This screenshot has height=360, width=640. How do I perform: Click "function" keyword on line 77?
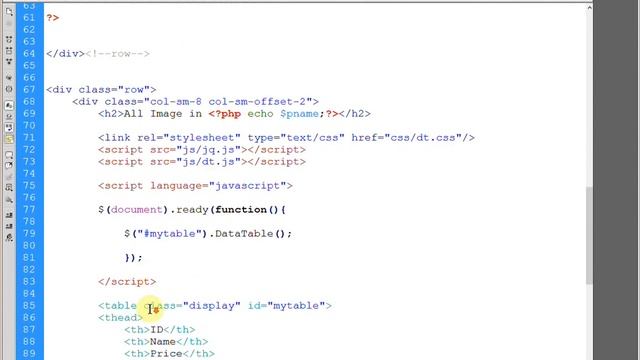point(241,210)
